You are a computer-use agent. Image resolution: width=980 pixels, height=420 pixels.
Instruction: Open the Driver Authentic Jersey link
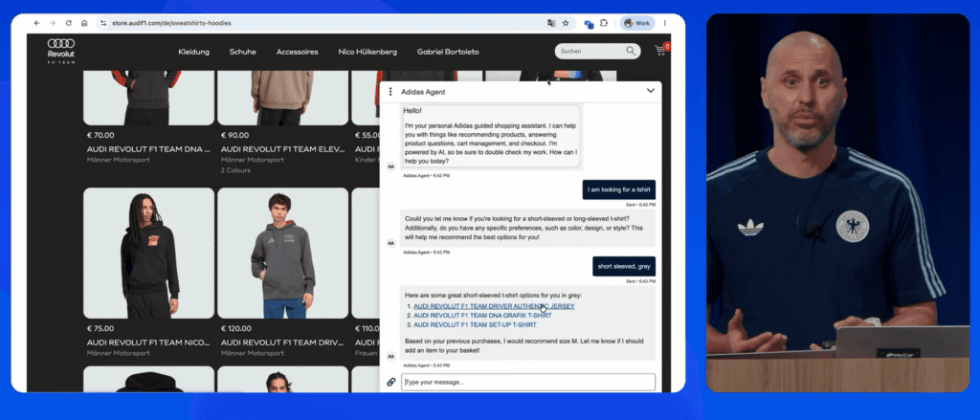coord(494,307)
